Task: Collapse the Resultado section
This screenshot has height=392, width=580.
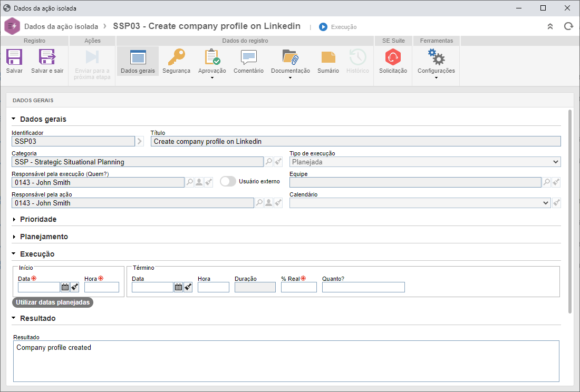Action: click(14, 318)
